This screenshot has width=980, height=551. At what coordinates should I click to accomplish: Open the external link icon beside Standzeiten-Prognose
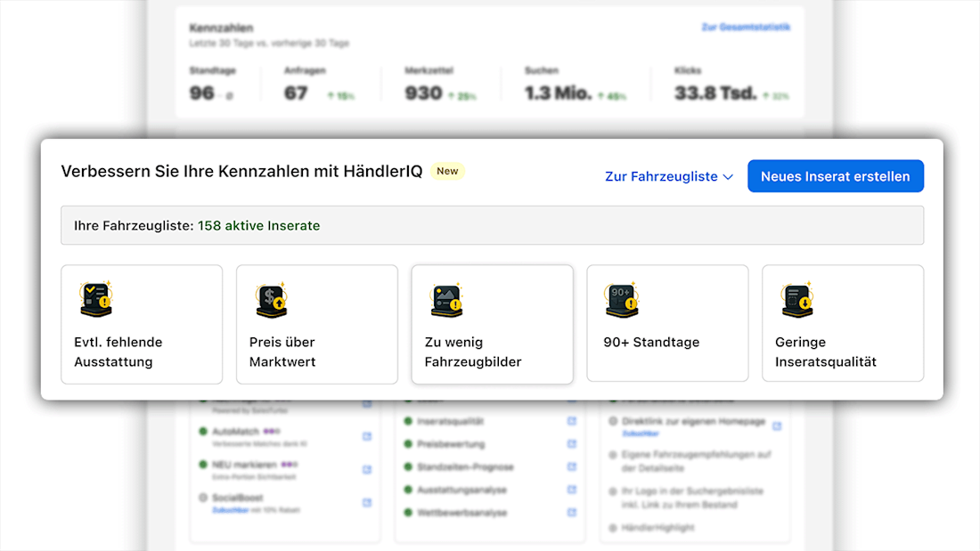572,467
